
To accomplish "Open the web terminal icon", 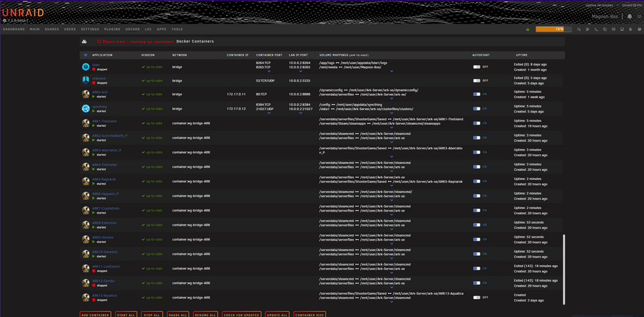I will (596, 29).
